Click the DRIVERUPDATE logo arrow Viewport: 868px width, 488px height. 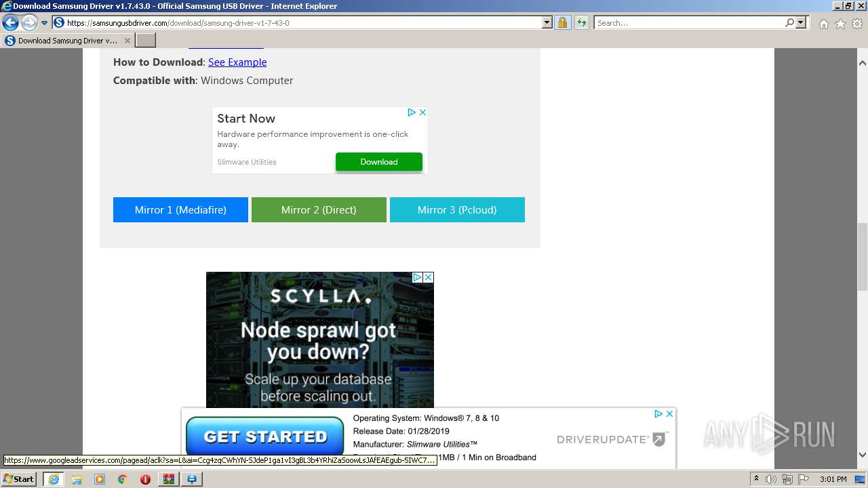tap(659, 440)
